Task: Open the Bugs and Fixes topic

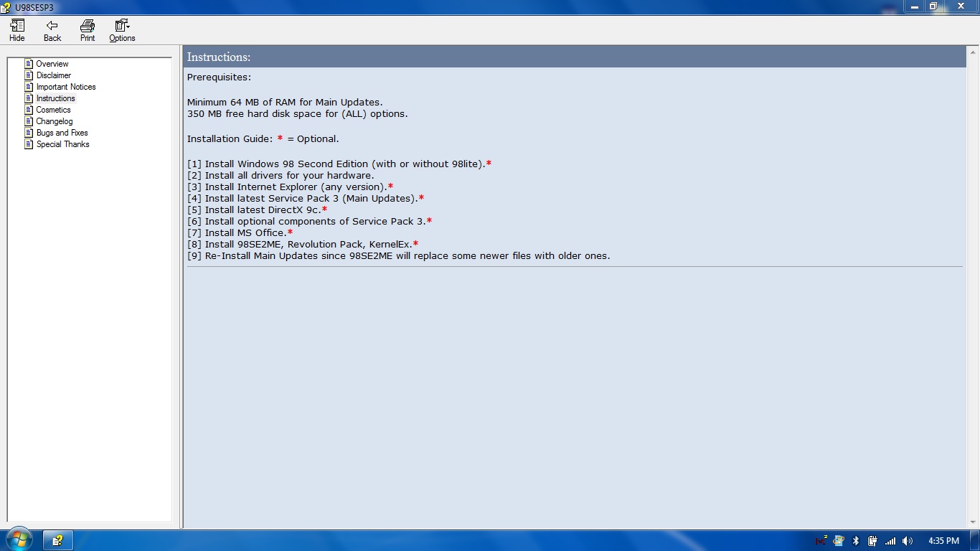Action: tap(62, 133)
